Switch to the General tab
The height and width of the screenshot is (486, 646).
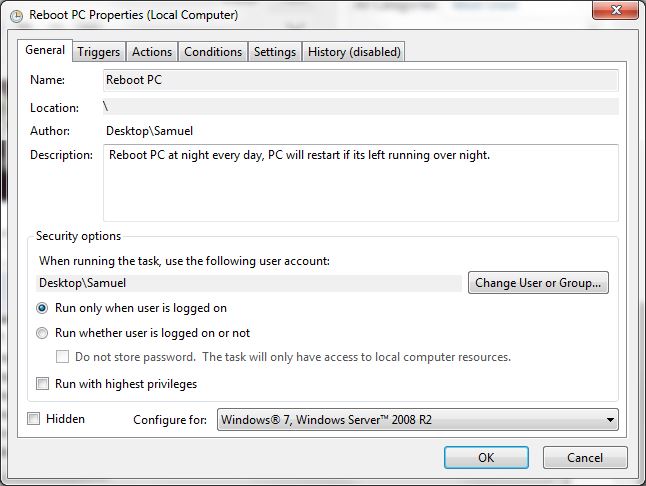pos(45,50)
